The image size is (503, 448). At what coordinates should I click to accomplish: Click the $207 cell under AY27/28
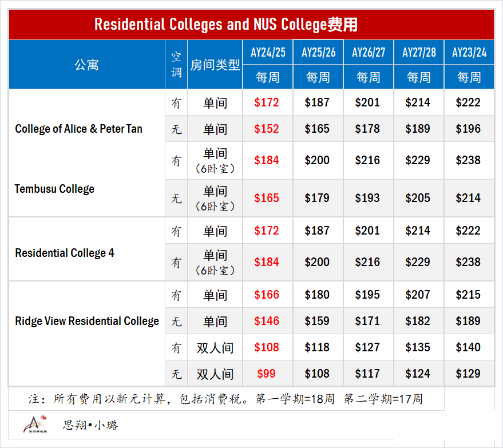[x=418, y=295]
